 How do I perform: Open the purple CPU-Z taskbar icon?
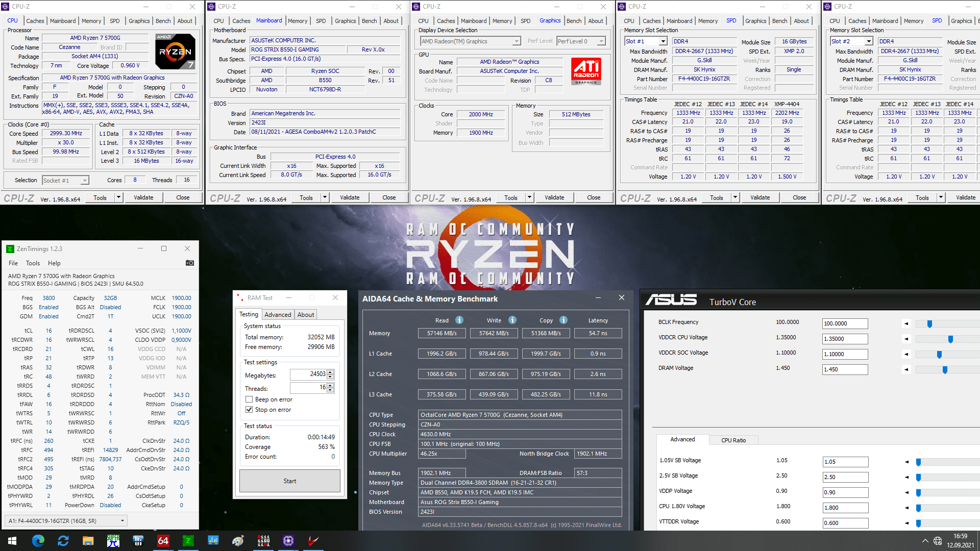(x=288, y=541)
